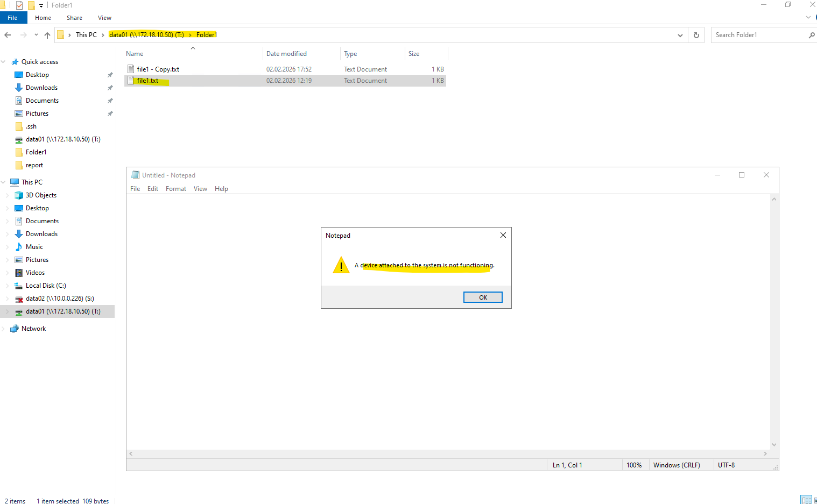The width and height of the screenshot is (817, 504).
Task: Open the Home ribbon tab
Action: 43,18
